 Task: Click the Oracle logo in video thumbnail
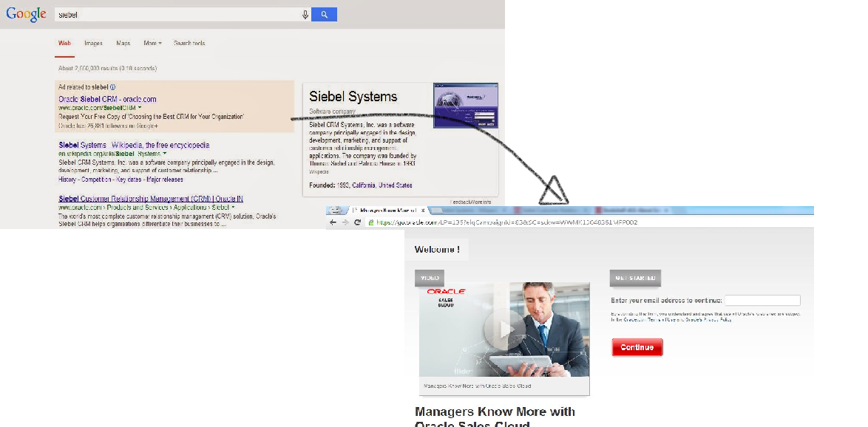click(446, 292)
